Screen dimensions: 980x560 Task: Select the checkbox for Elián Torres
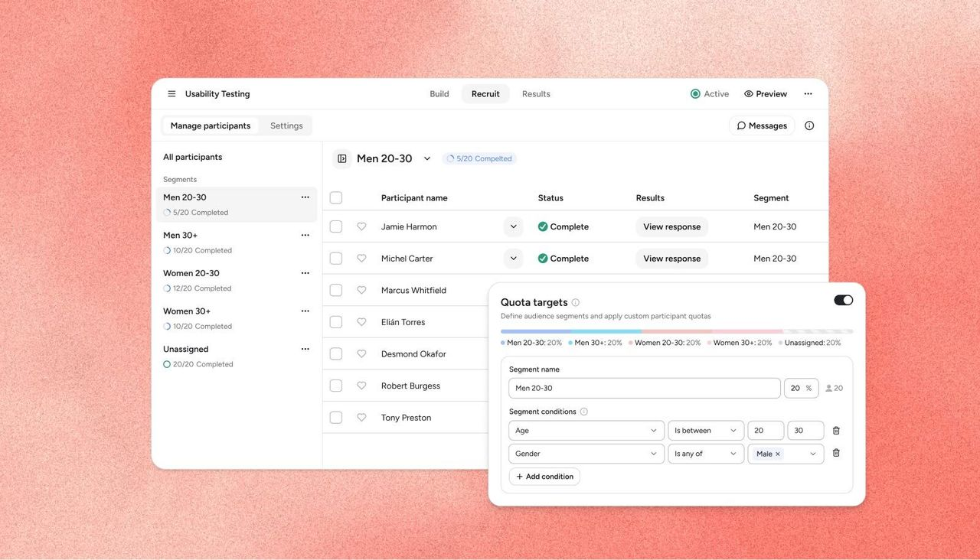[x=336, y=322]
